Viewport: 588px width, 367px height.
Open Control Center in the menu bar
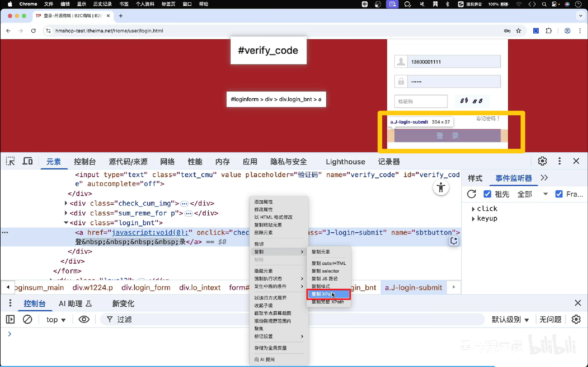point(555,4)
